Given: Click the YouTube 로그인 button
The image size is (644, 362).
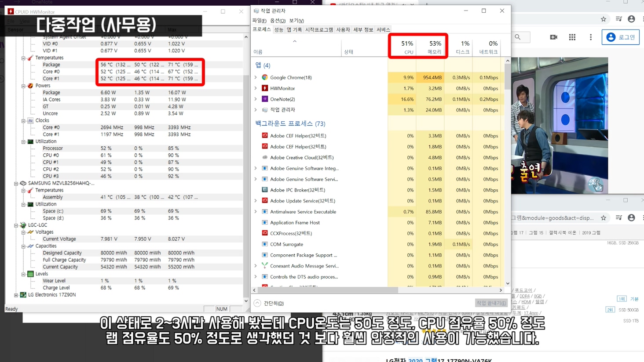Looking at the screenshot, I should [x=621, y=37].
